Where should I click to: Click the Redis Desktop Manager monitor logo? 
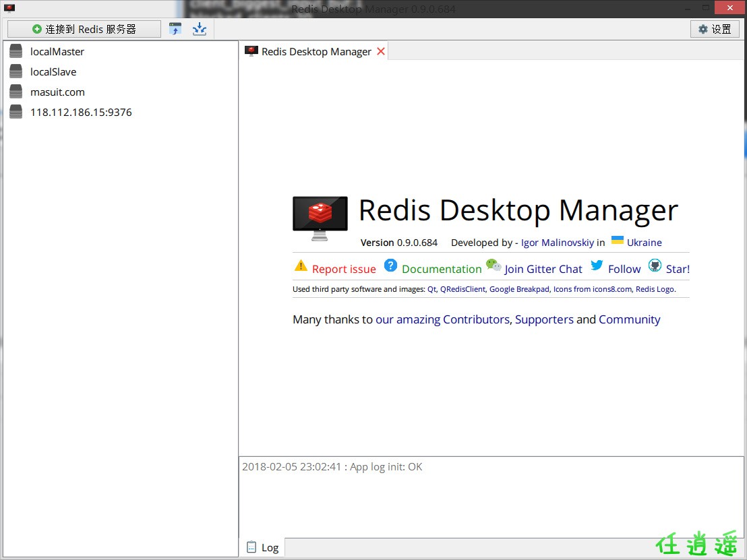pos(320,218)
